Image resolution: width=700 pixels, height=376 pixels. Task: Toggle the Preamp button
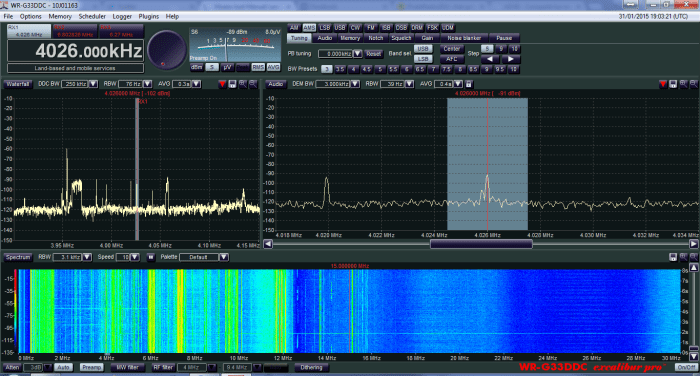[x=92, y=368]
